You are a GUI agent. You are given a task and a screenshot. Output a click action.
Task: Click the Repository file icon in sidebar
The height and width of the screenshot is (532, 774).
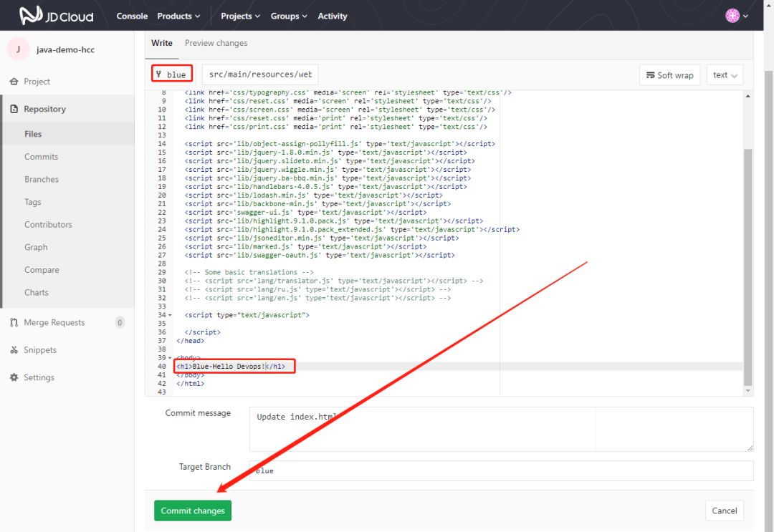tap(14, 109)
